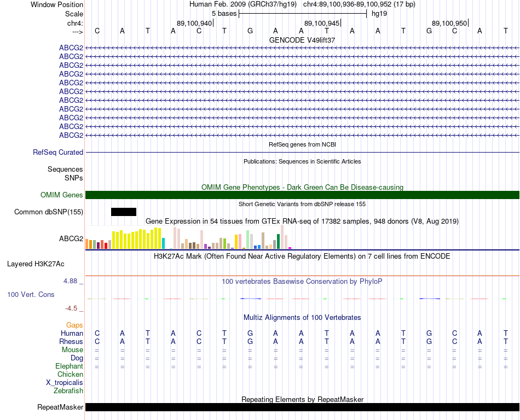The width and height of the screenshot is (520, 420).
Task: Click the Common dbSNP(155) black variant block
Action: (x=123, y=212)
